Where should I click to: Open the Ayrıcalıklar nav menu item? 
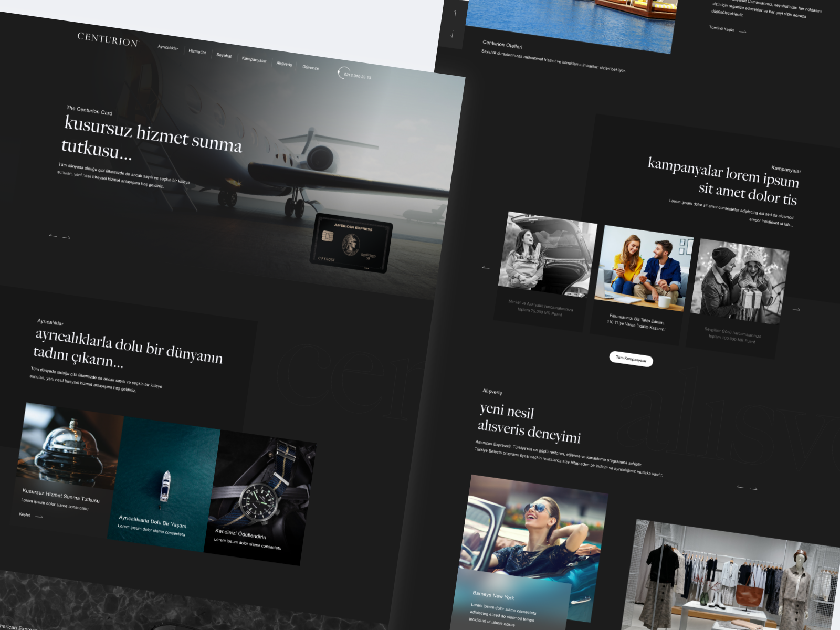pos(168,48)
